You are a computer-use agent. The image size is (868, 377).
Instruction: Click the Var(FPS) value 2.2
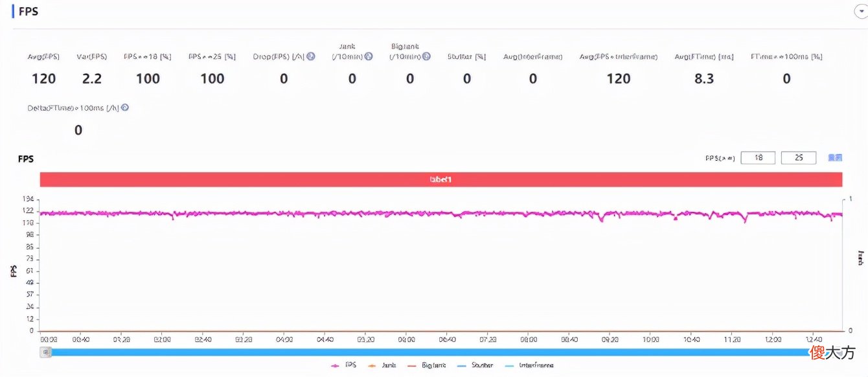92,78
